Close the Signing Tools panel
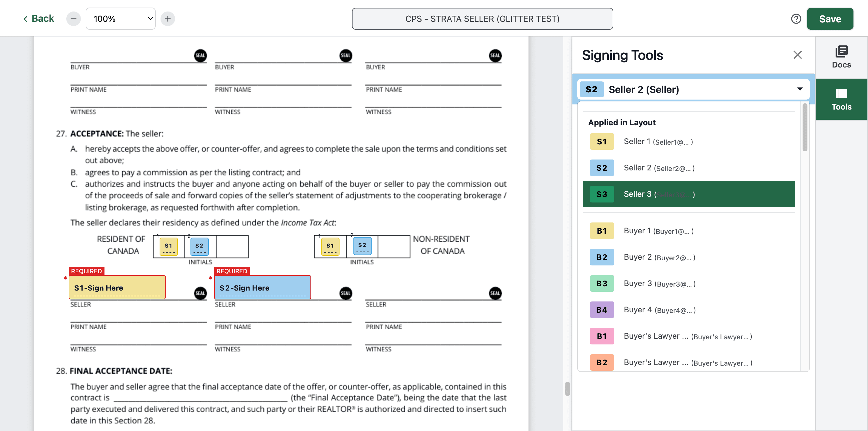This screenshot has width=868, height=431. pos(797,55)
